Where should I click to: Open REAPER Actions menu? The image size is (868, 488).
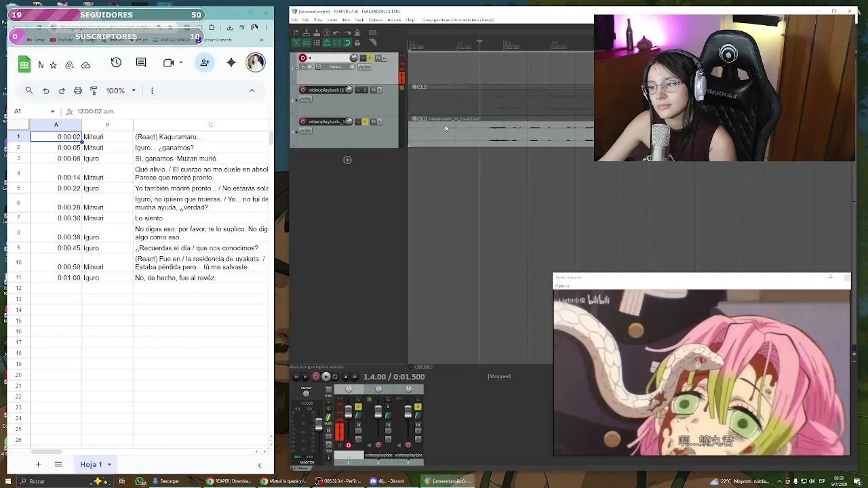click(394, 20)
